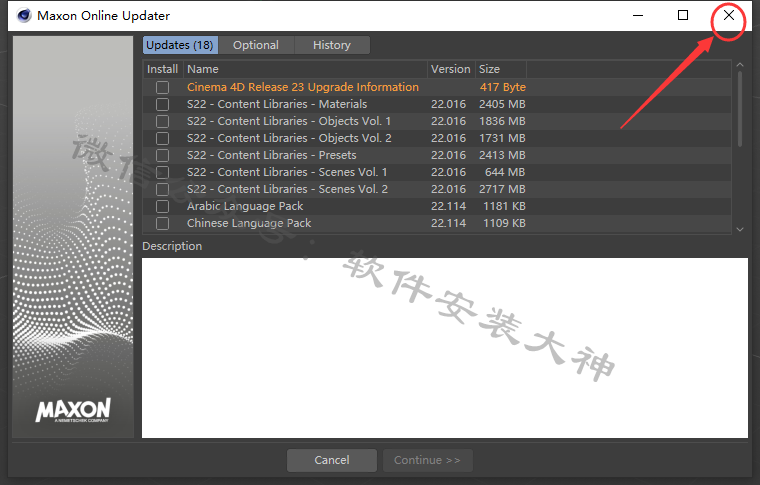Click the 1731 MB size value
The image size is (760, 485).
(x=502, y=138)
